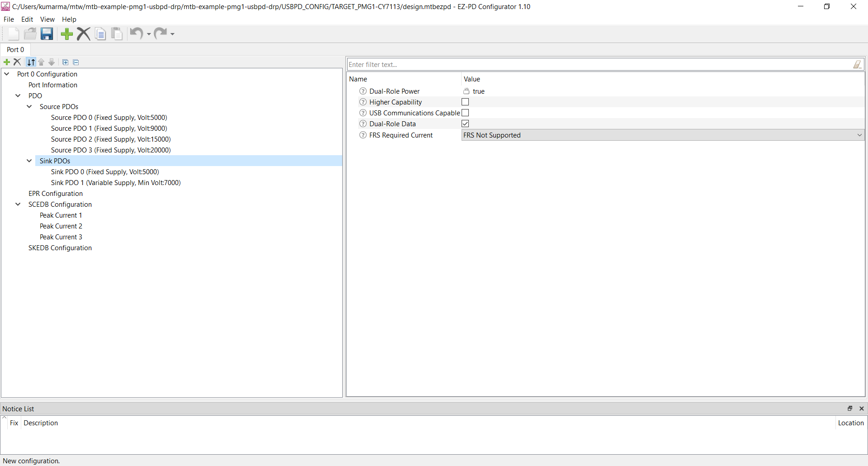Click the Location column header in Notice List
Viewport: 868px width, 466px height.
click(851, 423)
